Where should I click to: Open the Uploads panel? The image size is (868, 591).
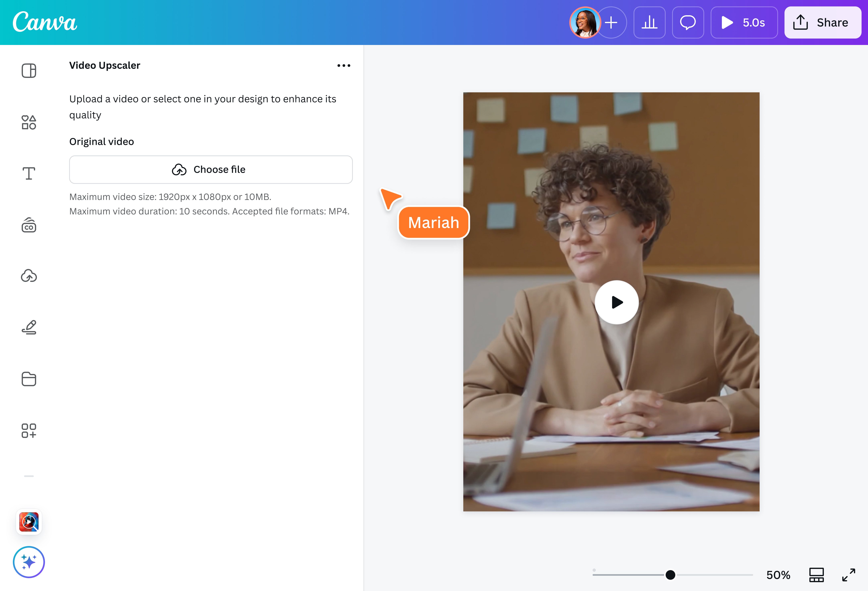pyautogui.click(x=29, y=276)
